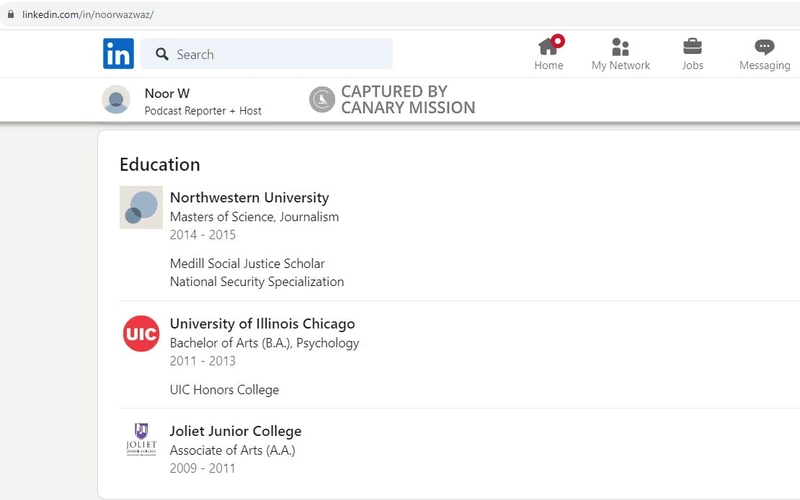Screen dimensions: 800x500
Task: Click the Noor W profile name
Action: pos(167,93)
